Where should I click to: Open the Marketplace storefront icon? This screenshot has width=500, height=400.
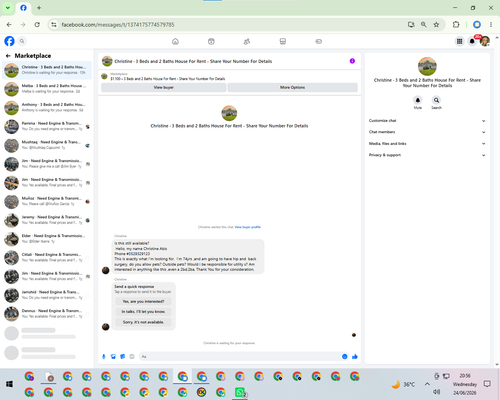pyautogui.click(x=283, y=41)
